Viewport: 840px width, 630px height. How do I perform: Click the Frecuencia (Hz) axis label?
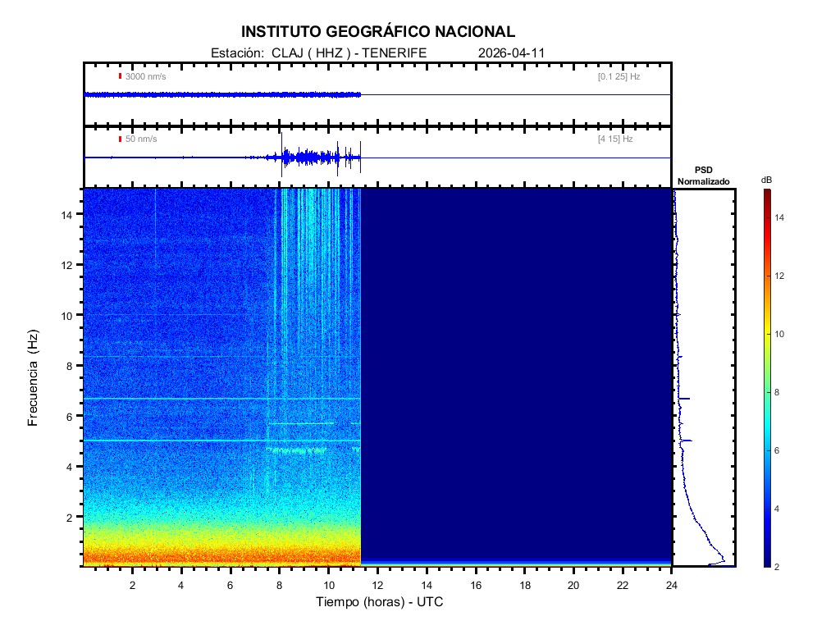pos(34,377)
